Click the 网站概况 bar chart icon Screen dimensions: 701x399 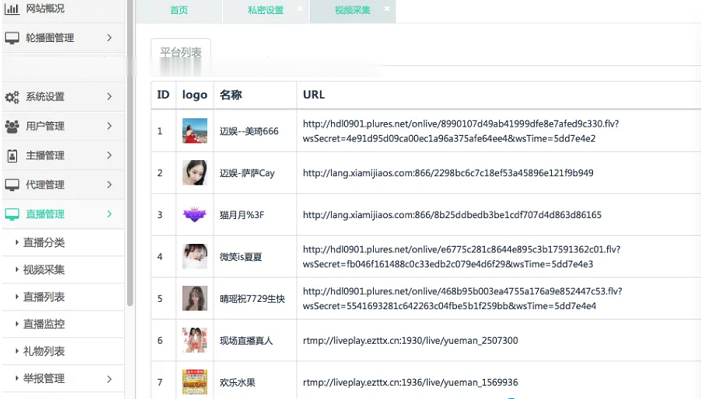point(12,8)
